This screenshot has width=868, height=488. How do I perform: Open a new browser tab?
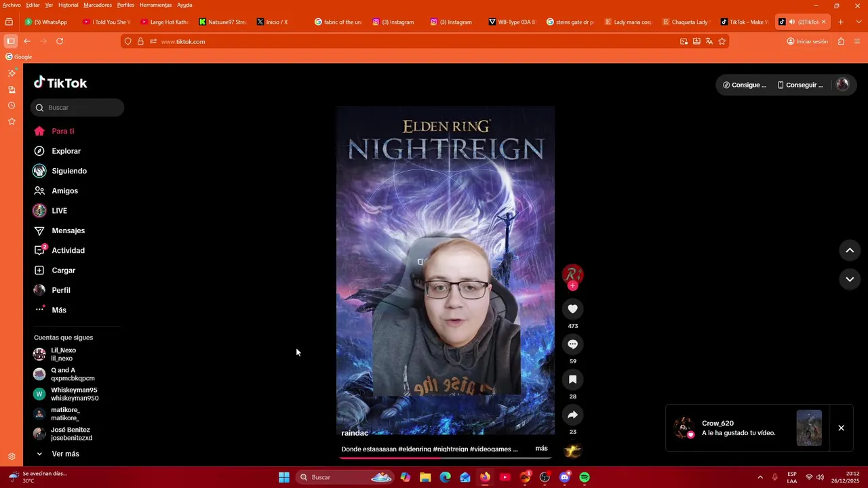(840, 22)
